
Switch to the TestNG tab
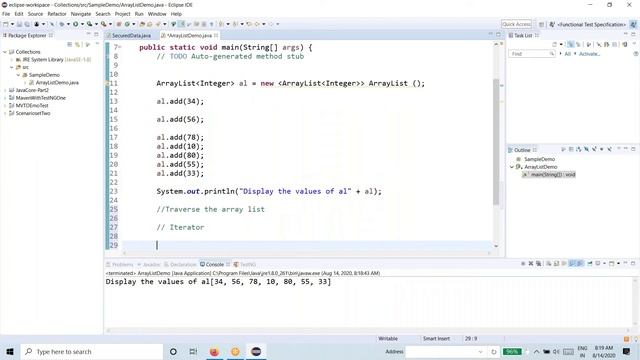point(244,264)
